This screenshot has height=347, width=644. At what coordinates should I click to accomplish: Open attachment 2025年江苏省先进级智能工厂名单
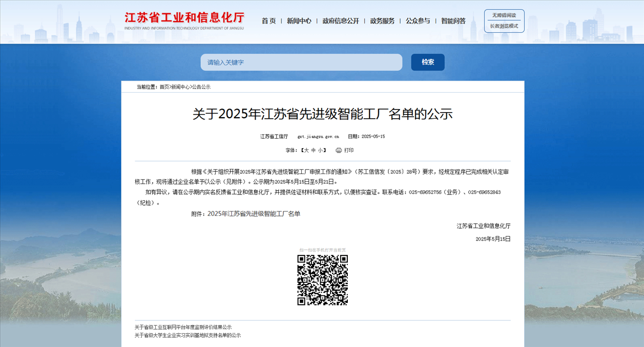coord(254,214)
